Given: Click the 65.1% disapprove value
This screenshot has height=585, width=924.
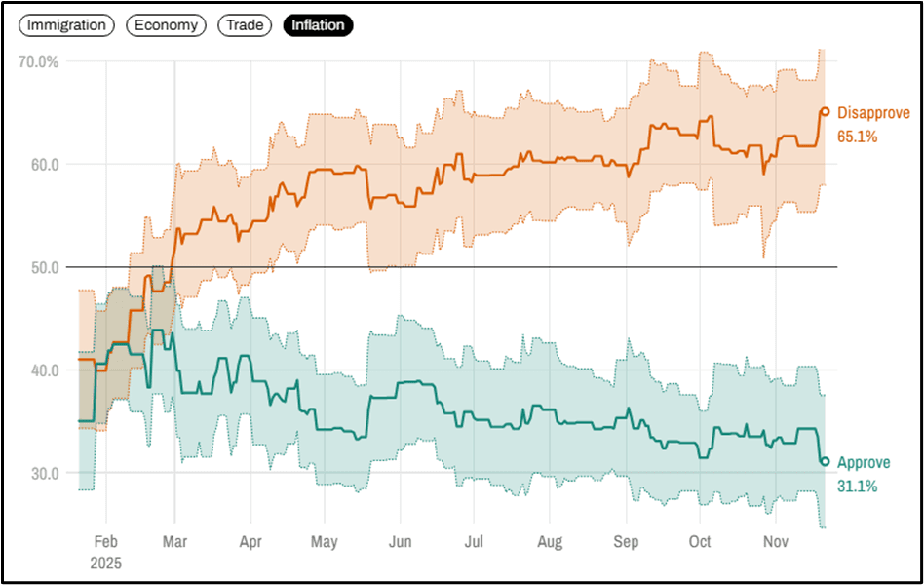Looking at the screenshot, I should [858, 136].
